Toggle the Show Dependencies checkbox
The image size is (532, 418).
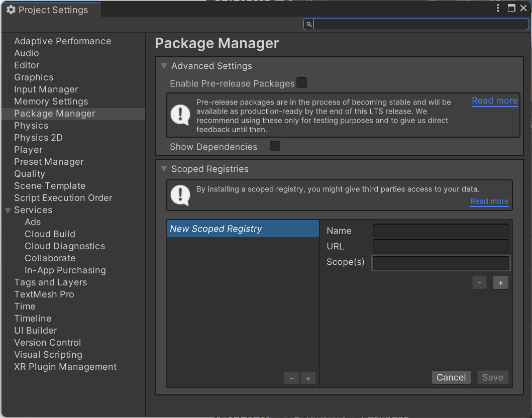pos(275,146)
